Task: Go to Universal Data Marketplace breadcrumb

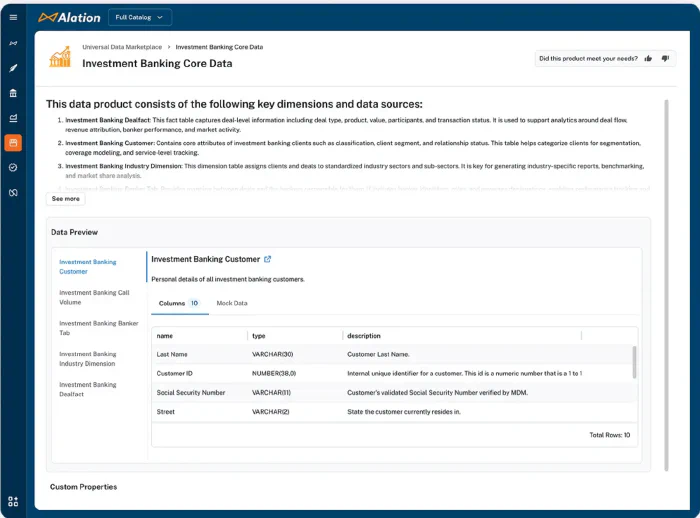Action: click(122, 47)
